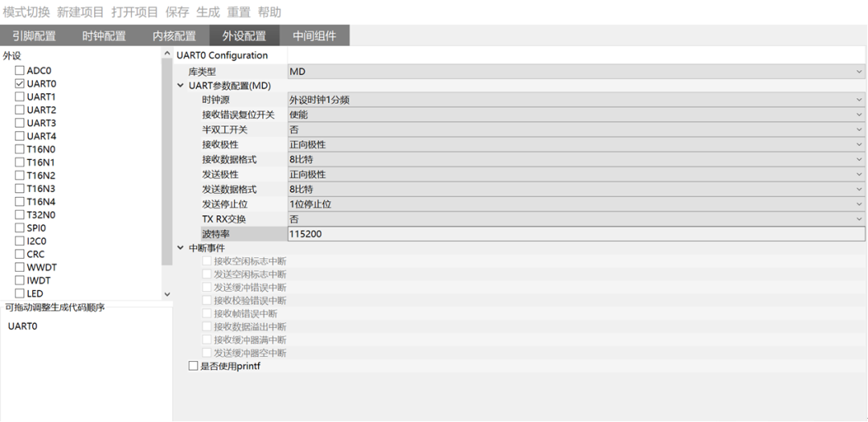Screen dimensions: 868x422
Task: Enable the I2C0 peripheral checkbox
Action: [x=19, y=241]
